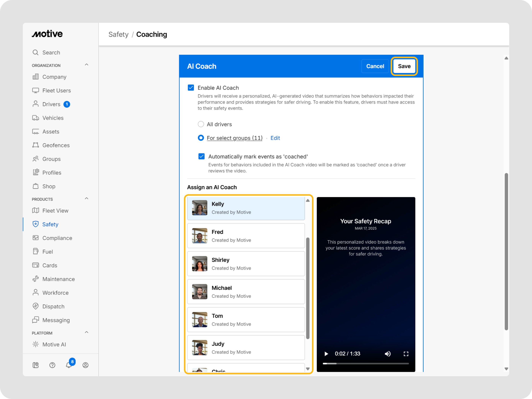Select Judy as AI Coach
Viewport: 532px width, 399px height.
[246, 348]
